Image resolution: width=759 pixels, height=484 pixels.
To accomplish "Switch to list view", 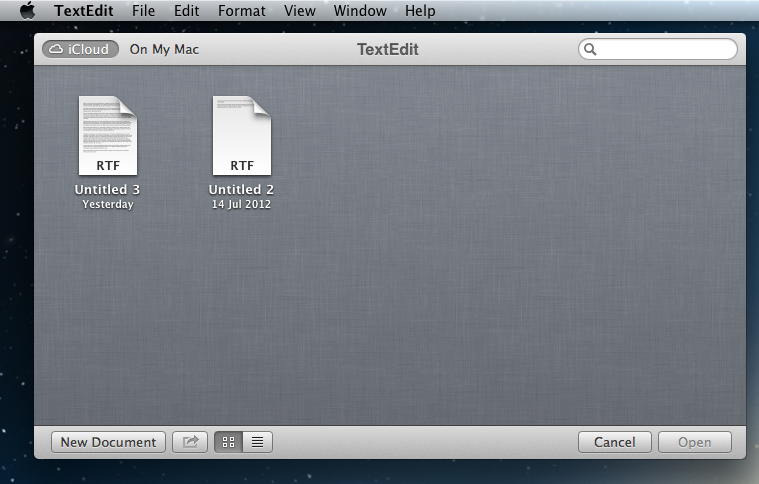I will (257, 442).
